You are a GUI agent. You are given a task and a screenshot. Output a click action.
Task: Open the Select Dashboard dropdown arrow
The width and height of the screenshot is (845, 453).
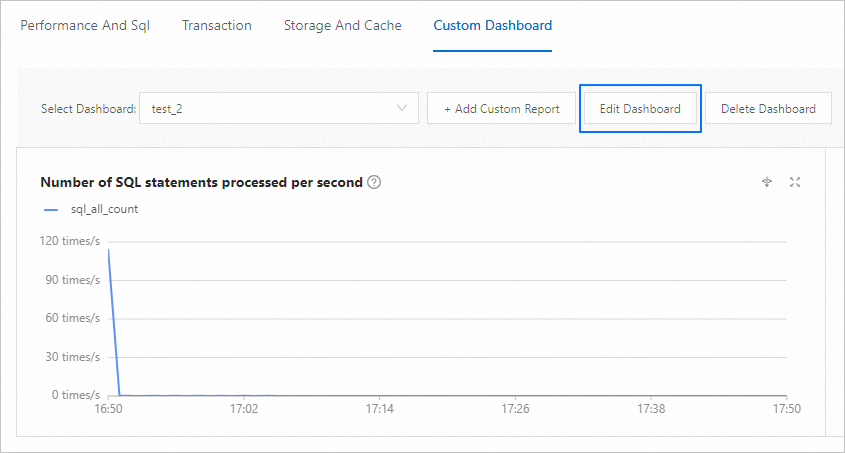(x=403, y=108)
